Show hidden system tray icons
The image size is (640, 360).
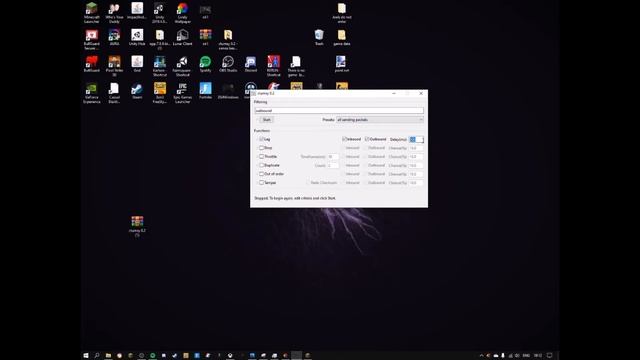pos(481,356)
